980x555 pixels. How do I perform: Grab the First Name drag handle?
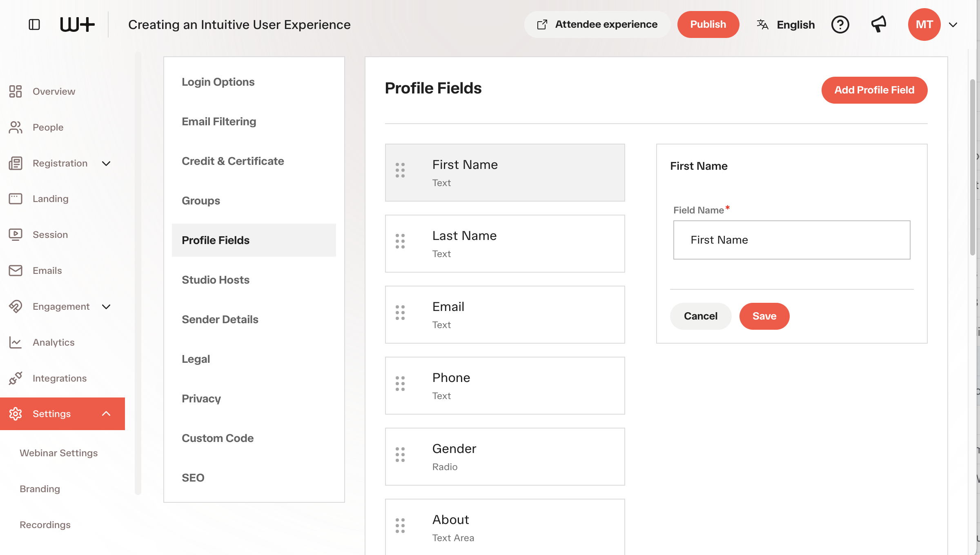pos(400,170)
